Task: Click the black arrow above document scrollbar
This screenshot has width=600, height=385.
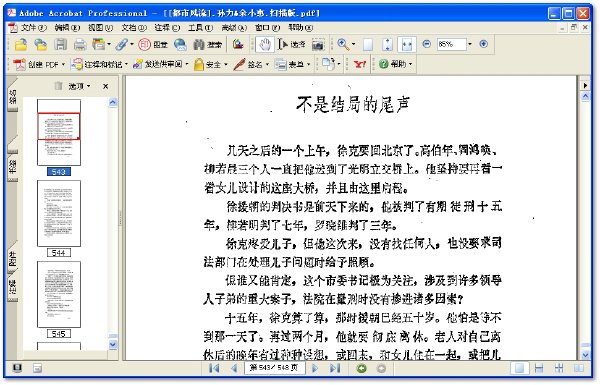Action: tap(585, 85)
